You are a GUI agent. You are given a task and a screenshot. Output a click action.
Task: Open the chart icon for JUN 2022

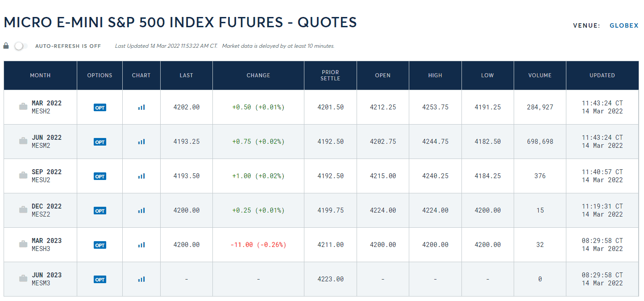pyautogui.click(x=141, y=142)
